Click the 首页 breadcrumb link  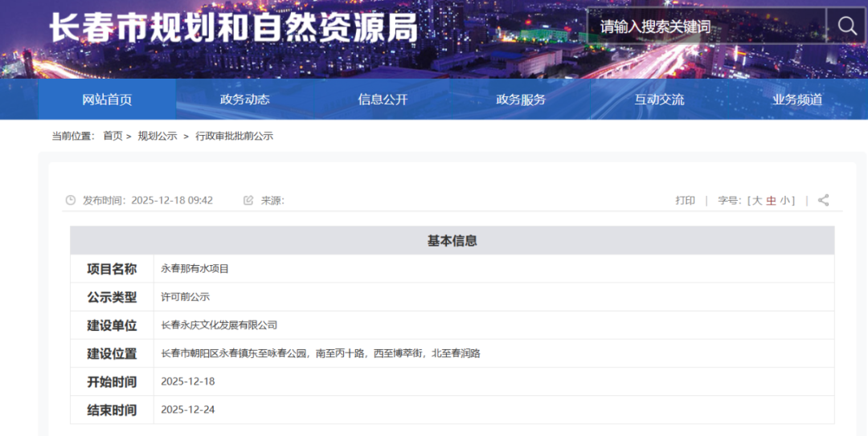pyautogui.click(x=113, y=136)
